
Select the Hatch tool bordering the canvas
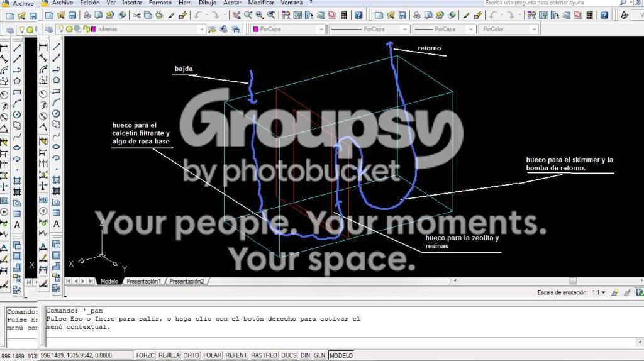(56, 179)
